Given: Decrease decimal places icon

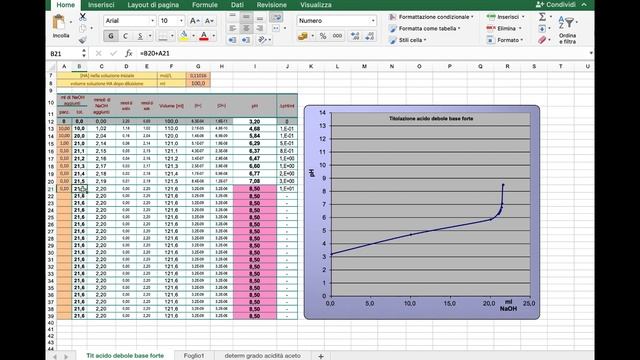Looking at the screenshot, I should point(369,36).
